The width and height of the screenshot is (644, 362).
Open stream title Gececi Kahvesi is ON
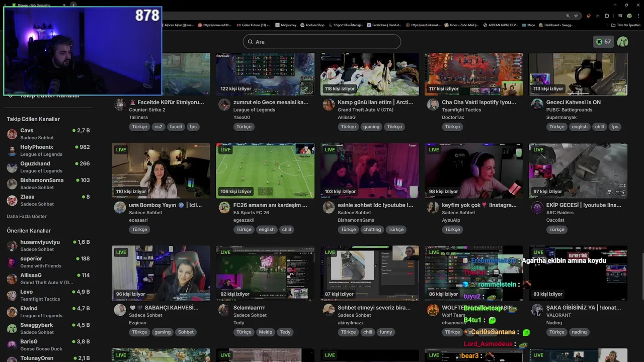pyautogui.click(x=574, y=102)
